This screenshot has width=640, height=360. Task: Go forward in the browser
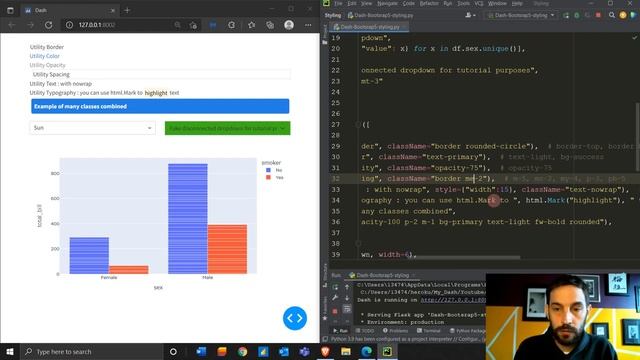tap(31, 25)
